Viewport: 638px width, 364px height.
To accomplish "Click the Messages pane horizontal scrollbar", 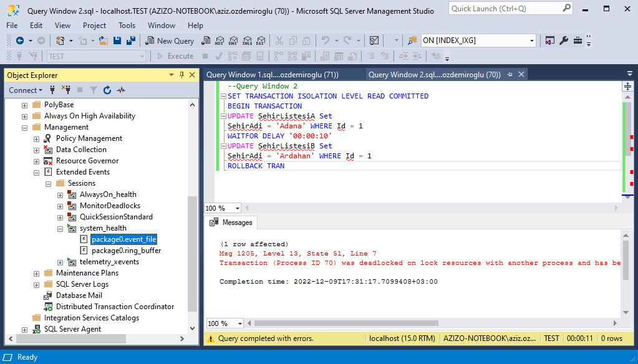I will pos(433,323).
